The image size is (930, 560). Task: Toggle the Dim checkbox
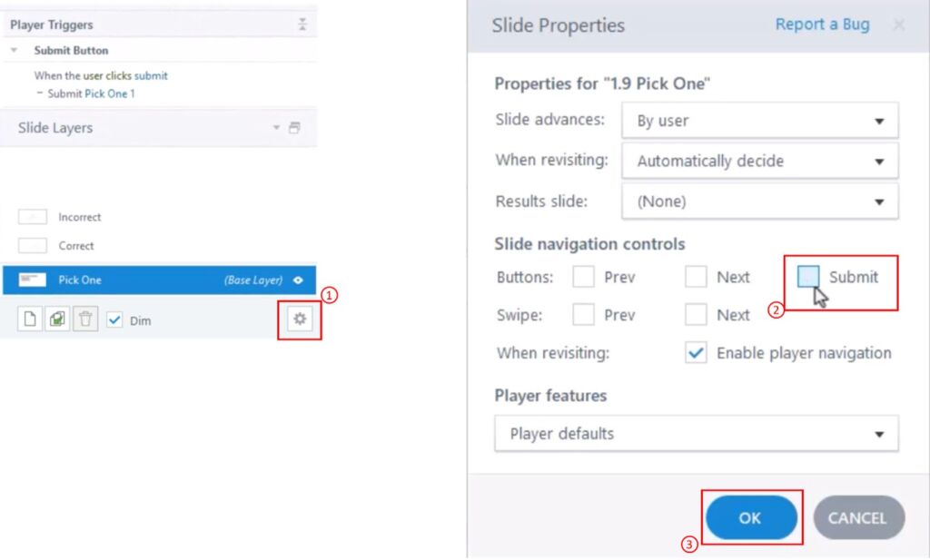[114, 320]
